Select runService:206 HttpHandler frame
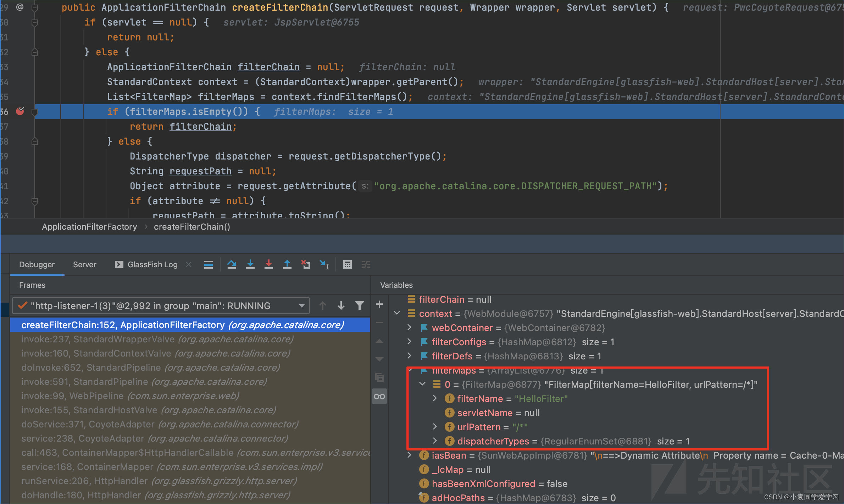Screen dimensions: 844x504 (190, 481)
